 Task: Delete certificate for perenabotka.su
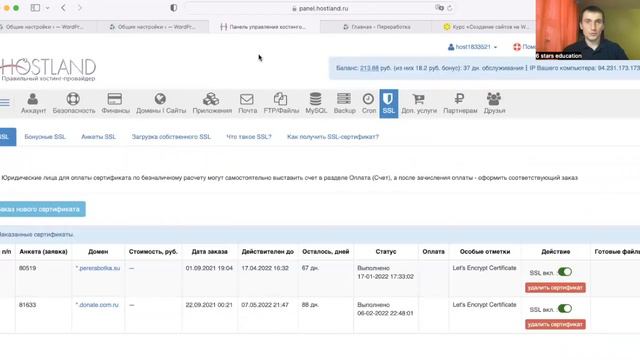[555, 288]
